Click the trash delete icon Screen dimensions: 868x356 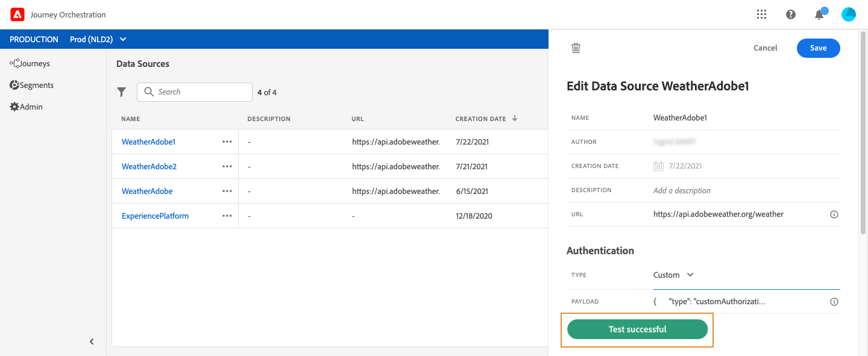pos(576,48)
